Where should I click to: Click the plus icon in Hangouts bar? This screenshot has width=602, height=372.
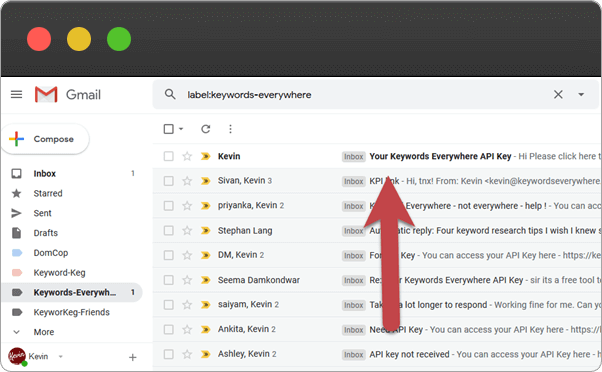[x=132, y=357]
